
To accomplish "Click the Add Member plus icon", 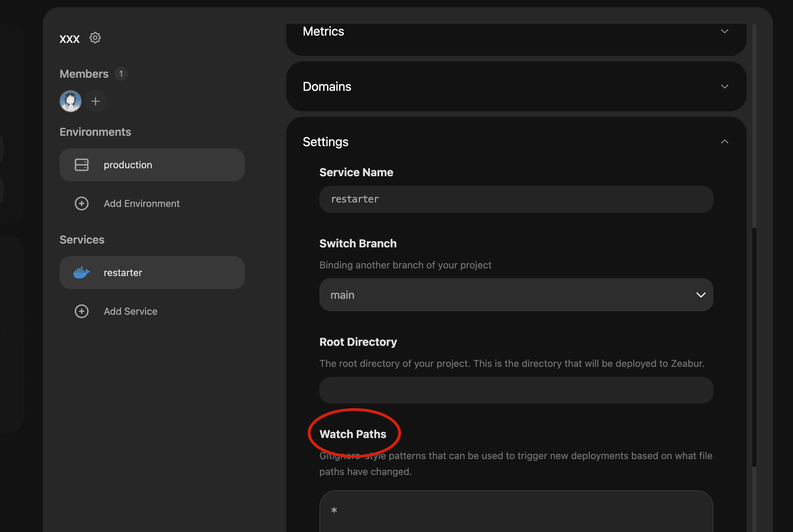I will coord(95,100).
